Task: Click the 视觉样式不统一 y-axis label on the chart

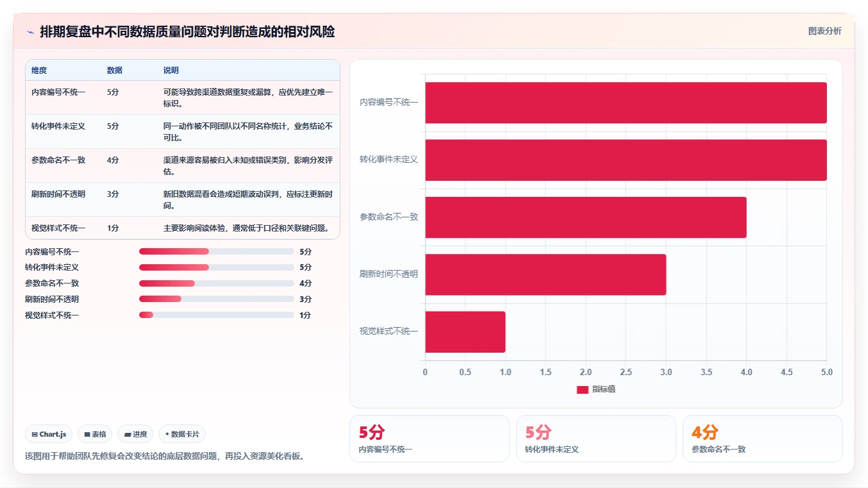Action: coord(388,331)
